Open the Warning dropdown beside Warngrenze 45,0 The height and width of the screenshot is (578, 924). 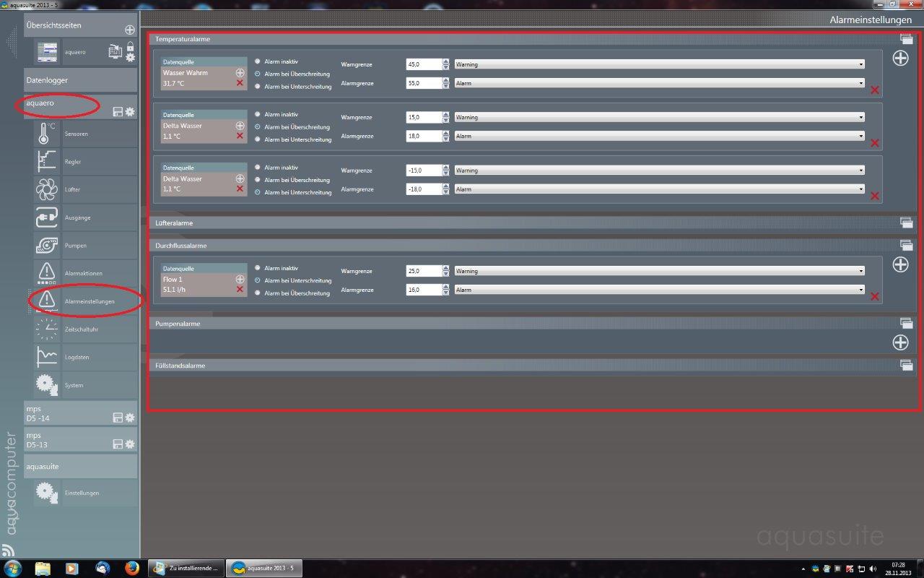659,64
